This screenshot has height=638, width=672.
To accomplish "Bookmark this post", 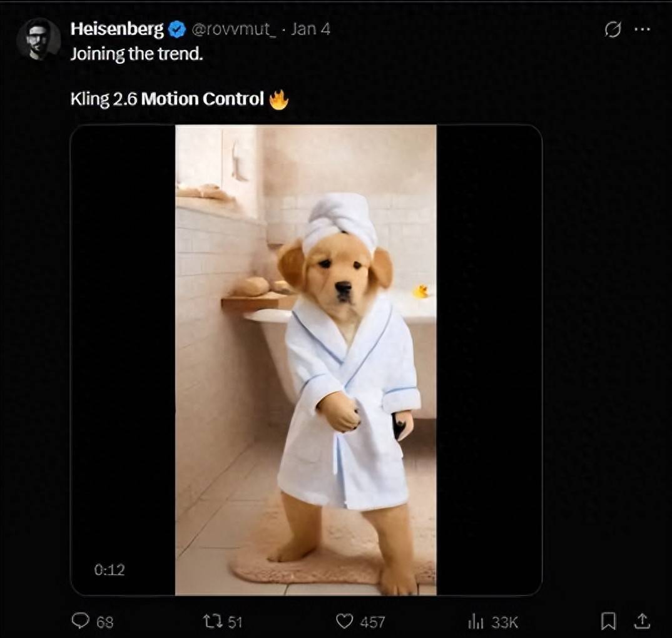I will click(x=608, y=620).
